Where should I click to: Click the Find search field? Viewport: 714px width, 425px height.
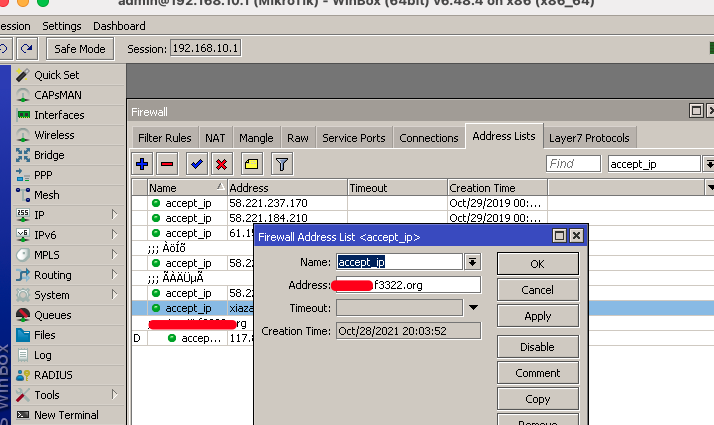573,164
